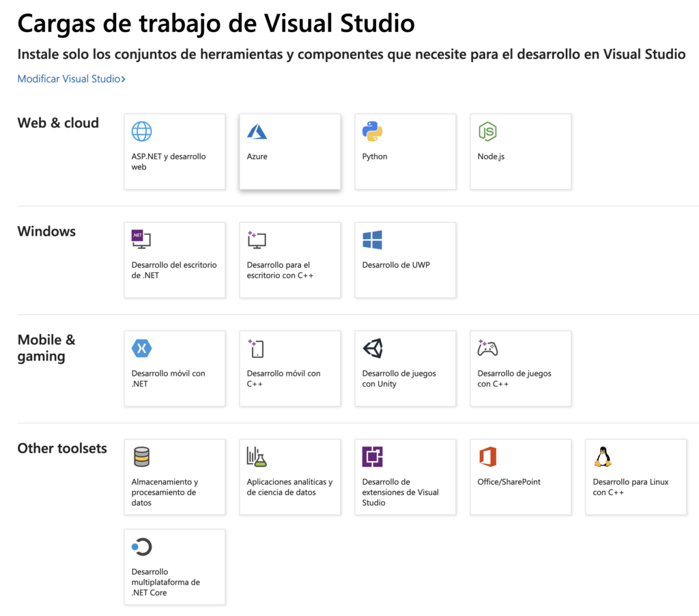Image resolution: width=699 pixels, height=616 pixels.
Task: Click the C++ desktop monitor icon
Action: point(257,240)
